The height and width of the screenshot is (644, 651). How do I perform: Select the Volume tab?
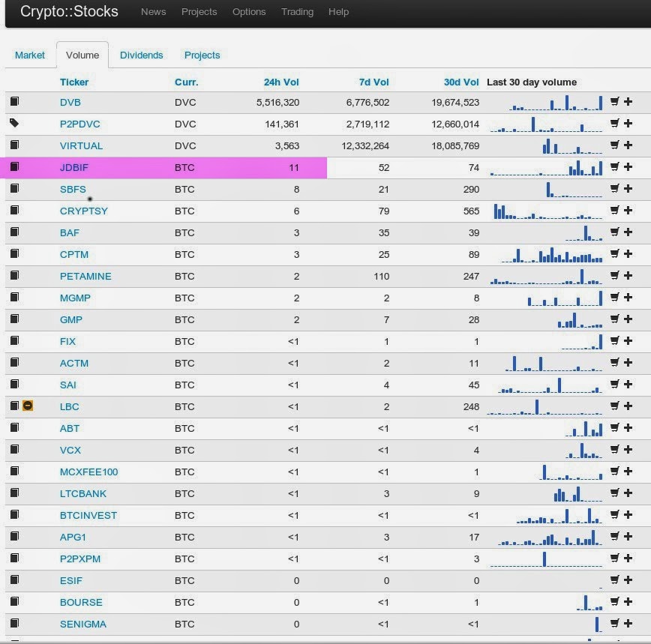(x=82, y=55)
